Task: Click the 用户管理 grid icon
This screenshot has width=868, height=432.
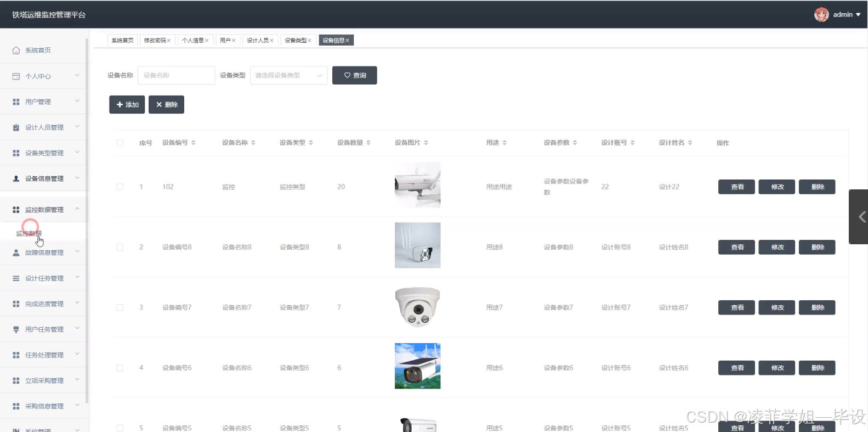Action: 16,102
